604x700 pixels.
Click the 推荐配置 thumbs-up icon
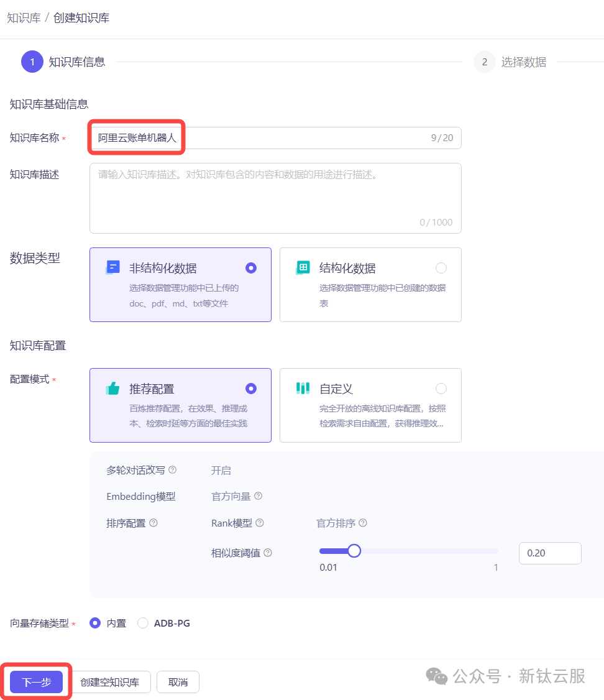113,389
